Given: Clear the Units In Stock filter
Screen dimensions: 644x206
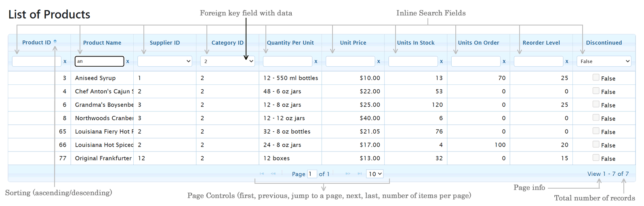Looking at the screenshot, I should [441, 61].
